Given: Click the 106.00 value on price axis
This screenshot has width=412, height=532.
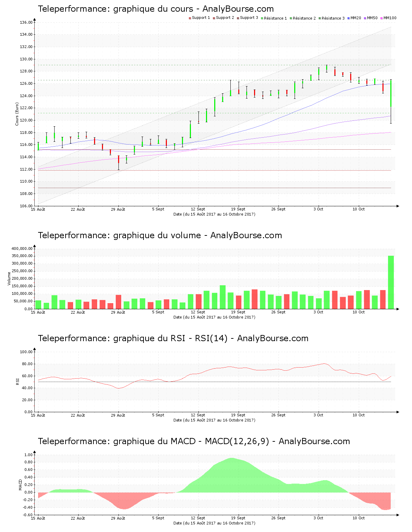Looking at the screenshot, I should click(26, 206).
